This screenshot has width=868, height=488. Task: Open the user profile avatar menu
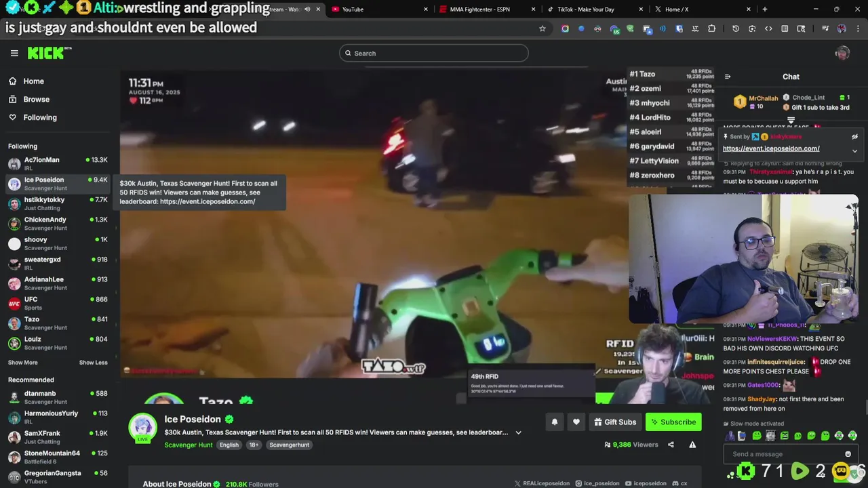(842, 53)
